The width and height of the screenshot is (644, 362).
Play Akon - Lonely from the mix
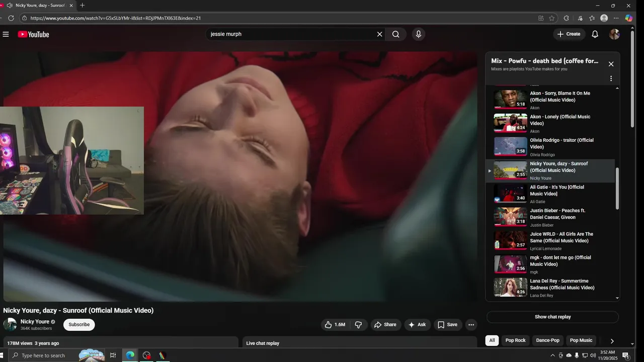[550, 123]
